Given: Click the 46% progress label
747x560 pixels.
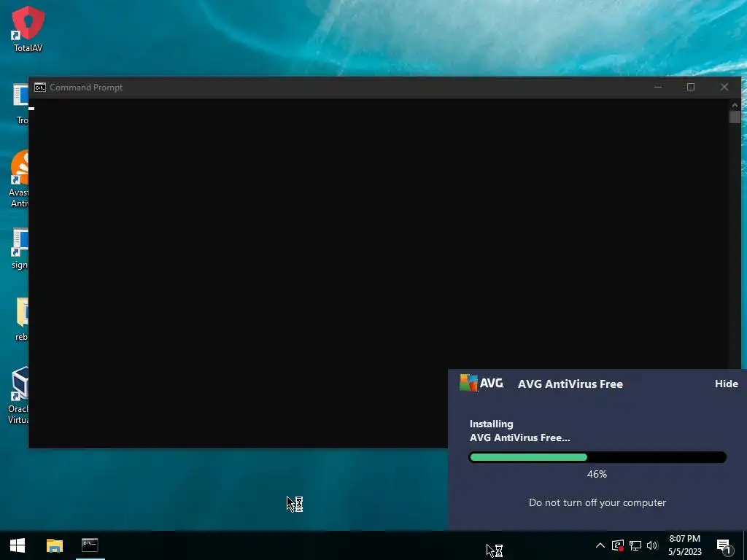Looking at the screenshot, I should point(597,474).
